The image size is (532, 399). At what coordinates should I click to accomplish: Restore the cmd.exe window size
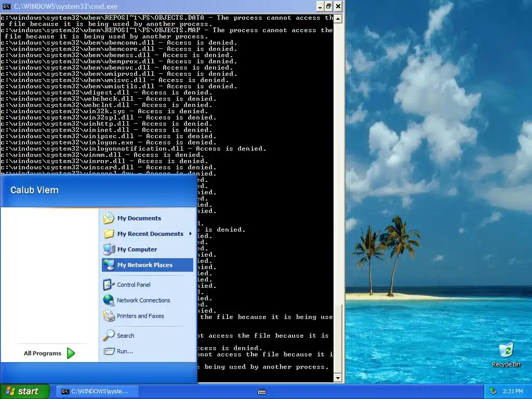pyautogui.click(x=329, y=6)
